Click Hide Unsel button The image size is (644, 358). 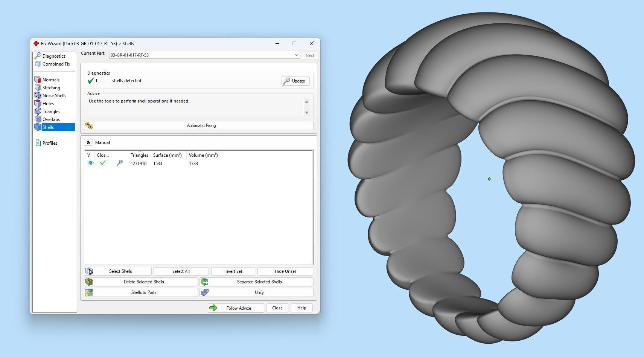point(285,271)
